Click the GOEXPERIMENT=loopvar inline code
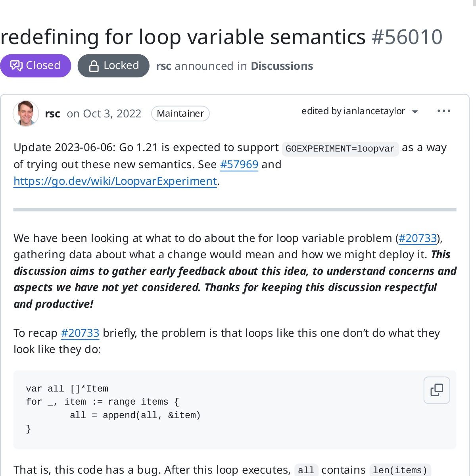Image resolution: width=476 pixels, height=476 pixels. (340, 149)
